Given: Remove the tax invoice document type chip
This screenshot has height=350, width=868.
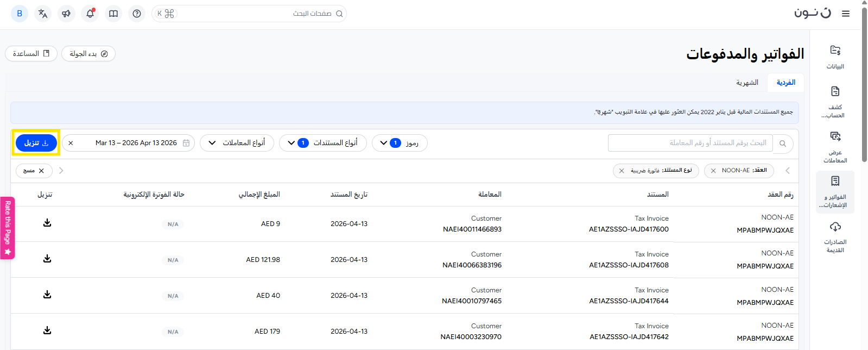Looking at the screenshot, I should pyautogui.click(x=622, y=171).
